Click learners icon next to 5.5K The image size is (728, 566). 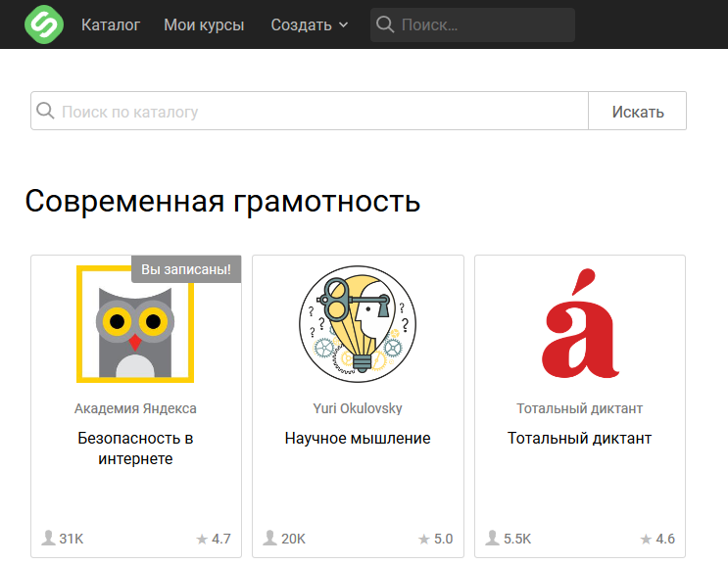pyautogui.click(x=492, y=538)
